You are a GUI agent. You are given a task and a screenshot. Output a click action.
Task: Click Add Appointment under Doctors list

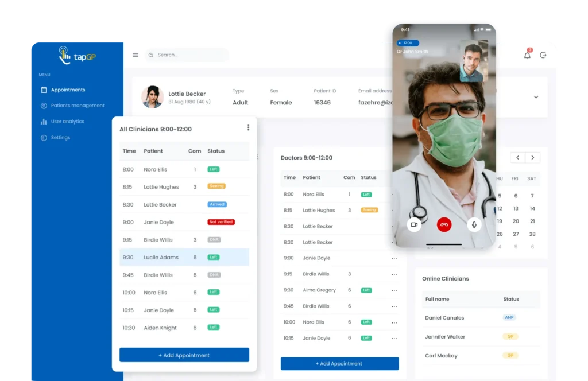click(339, 364)
